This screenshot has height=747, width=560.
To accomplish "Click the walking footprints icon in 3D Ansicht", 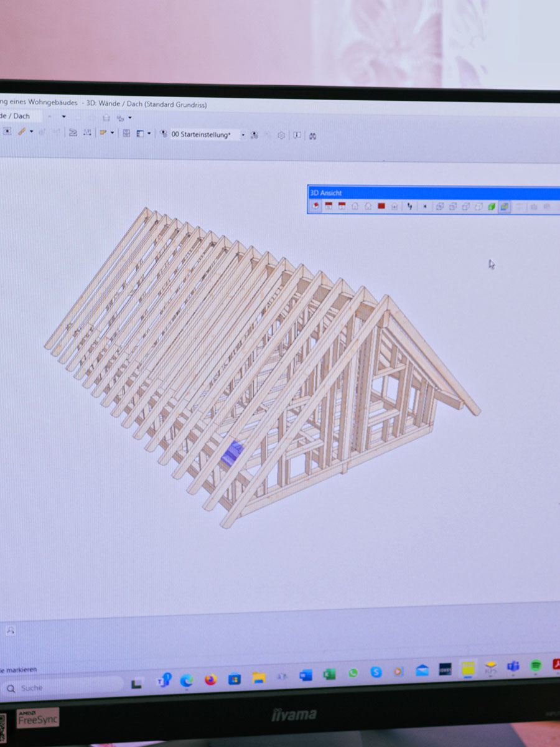I will (x=409, y=207).
